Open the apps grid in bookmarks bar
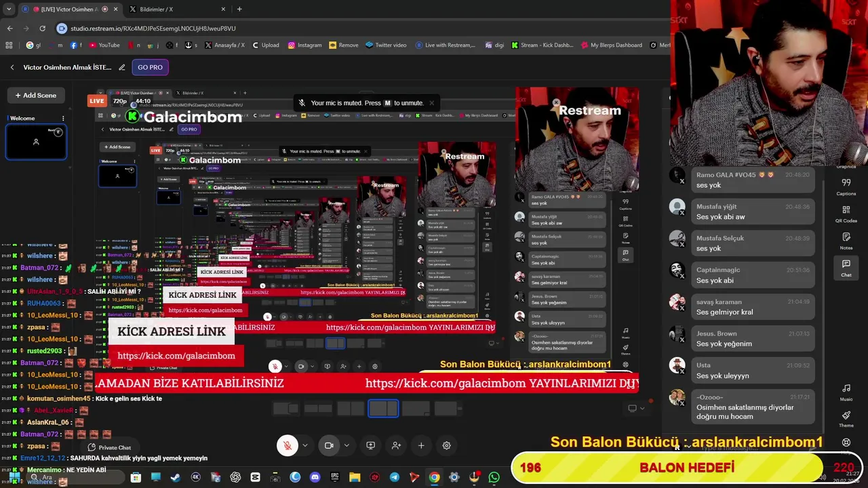This screenshot has height=488, width=868. pos(9,45)
